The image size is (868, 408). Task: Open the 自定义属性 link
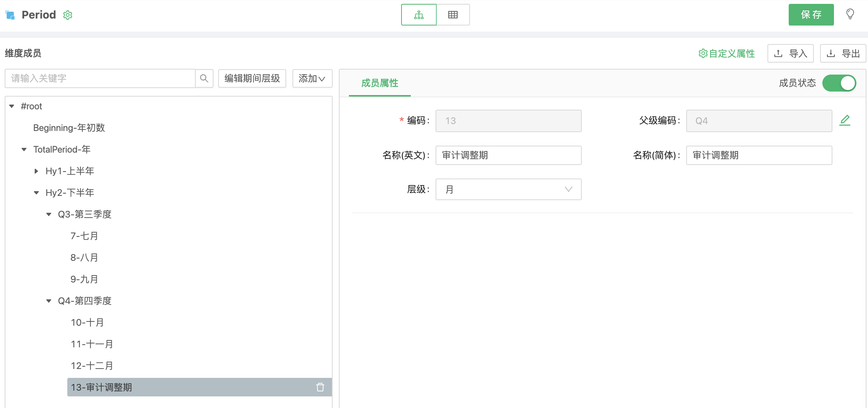point(727,53)
